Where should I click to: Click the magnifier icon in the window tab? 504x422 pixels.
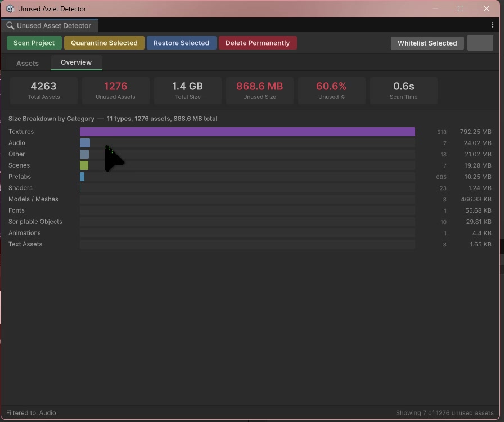(10, 25)
